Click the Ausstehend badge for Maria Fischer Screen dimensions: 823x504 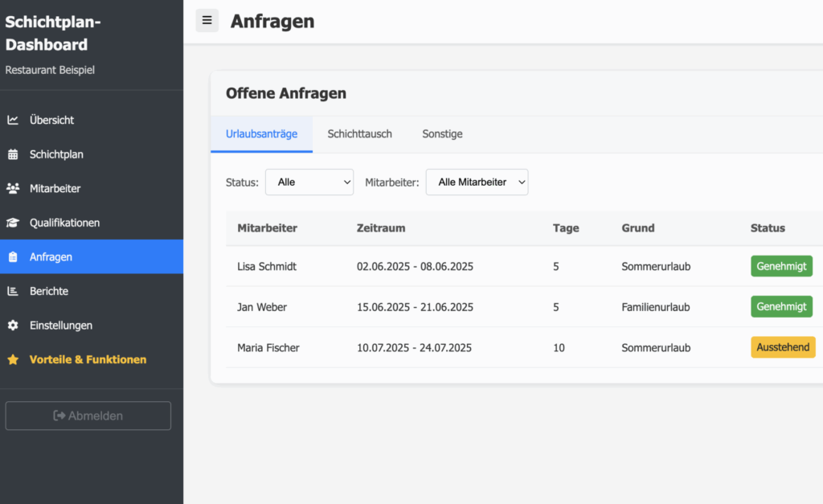pos(783,347)
